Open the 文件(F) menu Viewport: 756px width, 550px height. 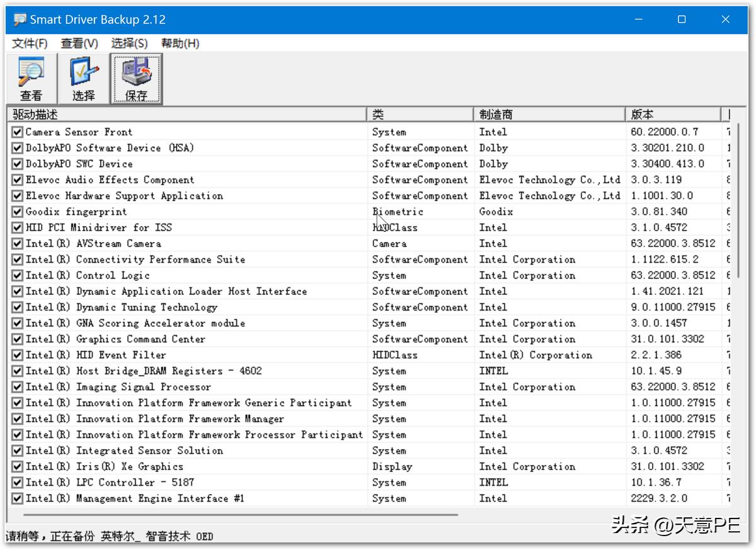point(30,43)
